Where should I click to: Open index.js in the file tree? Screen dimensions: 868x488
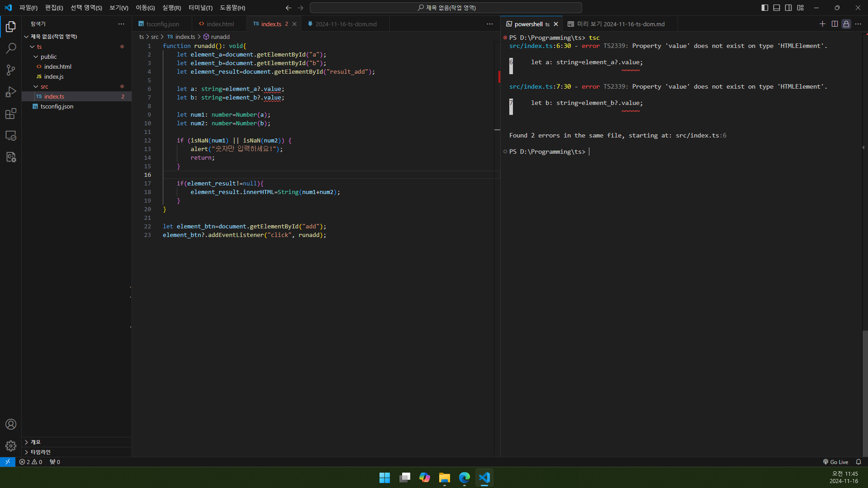[x=77, y=76]
